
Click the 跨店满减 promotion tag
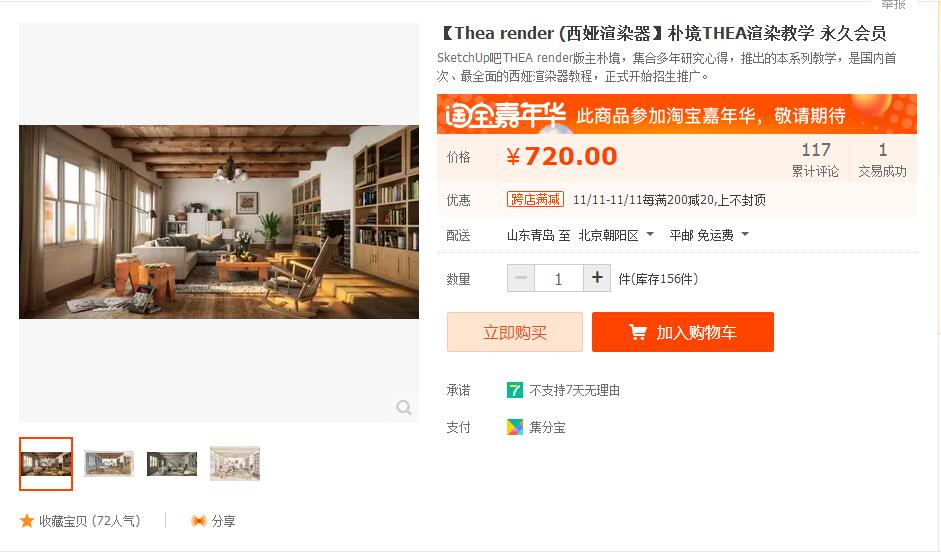click(535, 200)
